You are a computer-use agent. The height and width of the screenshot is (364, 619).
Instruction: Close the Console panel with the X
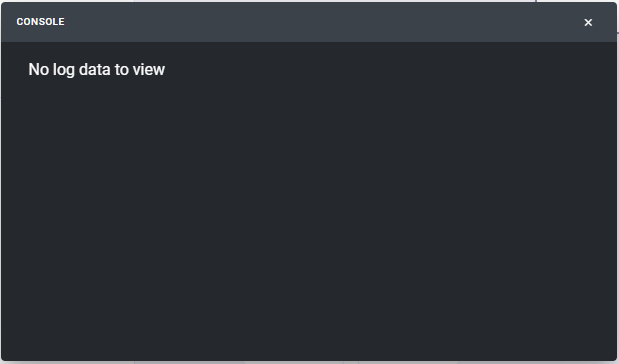pyautogui.click(x=588, y=23)
